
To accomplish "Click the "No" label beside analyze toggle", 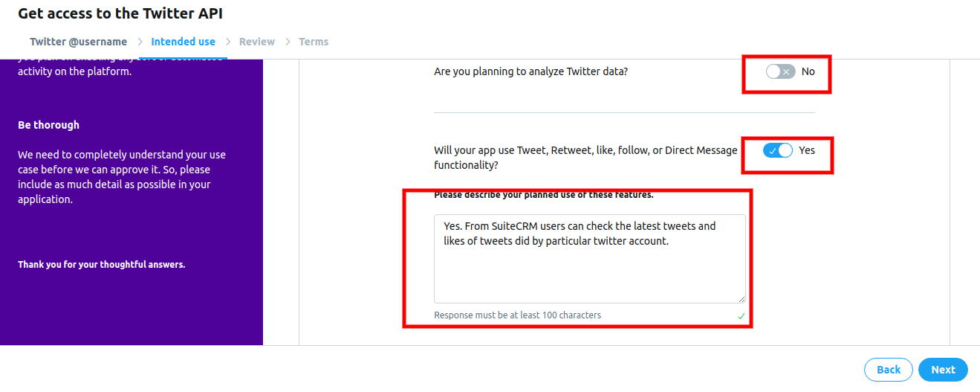I will [x=808, y=71].
